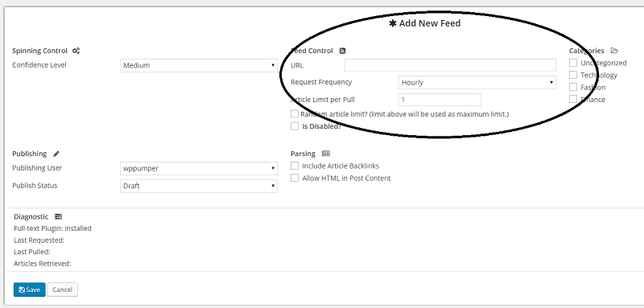Open the Confidence Level dropdown

199,65
